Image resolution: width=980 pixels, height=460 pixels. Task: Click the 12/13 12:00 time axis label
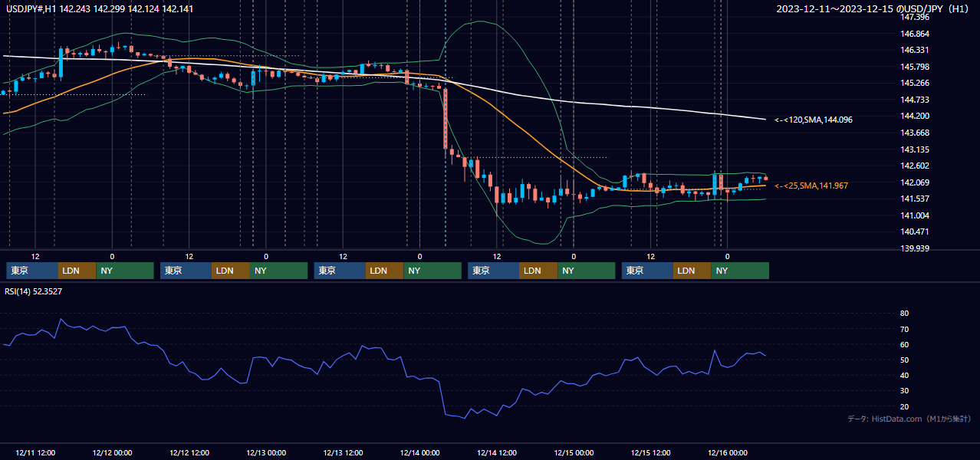343,452
